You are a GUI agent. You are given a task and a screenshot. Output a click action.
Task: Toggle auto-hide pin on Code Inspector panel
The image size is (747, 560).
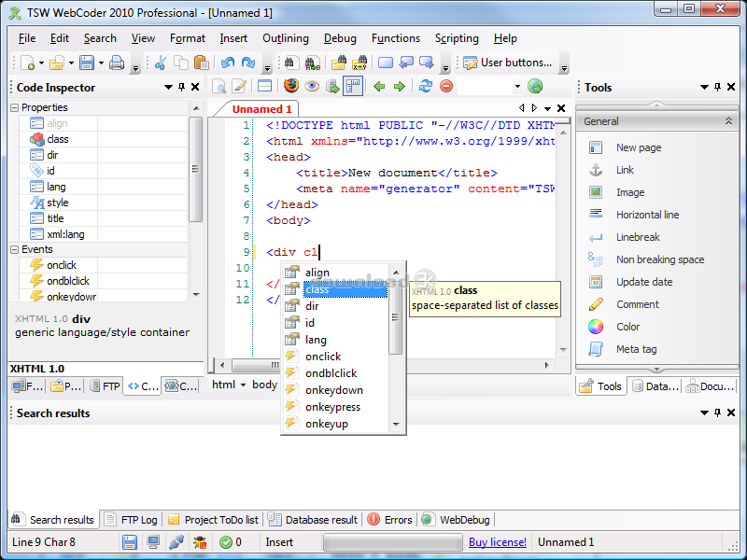click(x=181, y=87)
